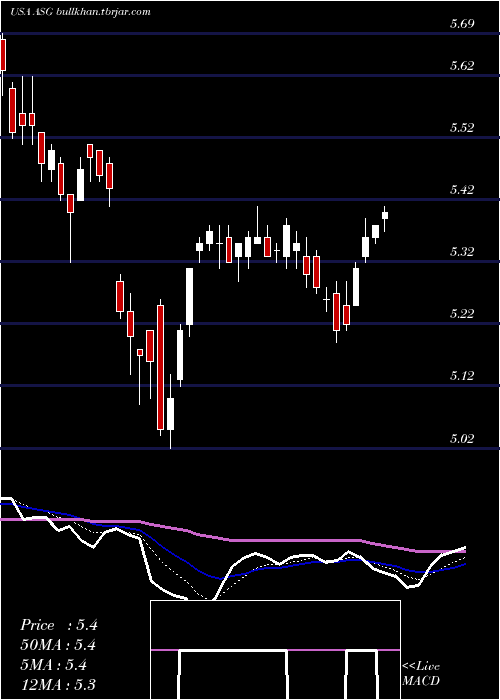Click the 5.22 price axis label

(x=462, y=314)
